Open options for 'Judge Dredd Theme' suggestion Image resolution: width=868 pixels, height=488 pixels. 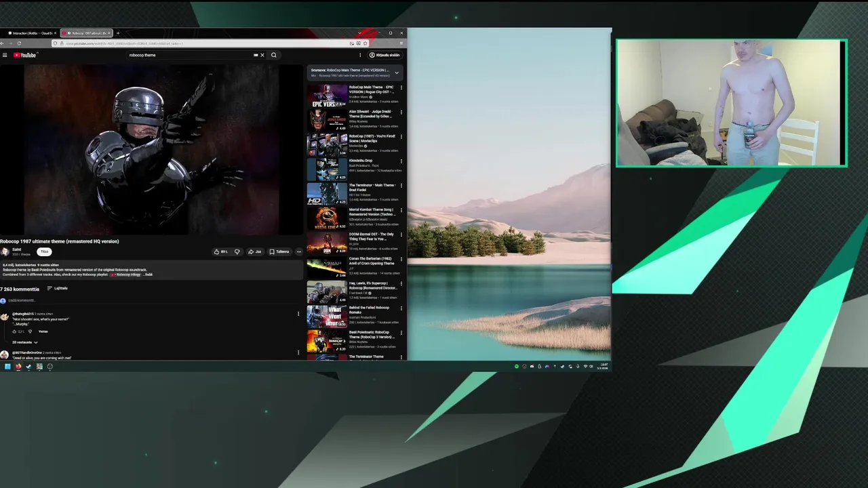tap(401, 112)
